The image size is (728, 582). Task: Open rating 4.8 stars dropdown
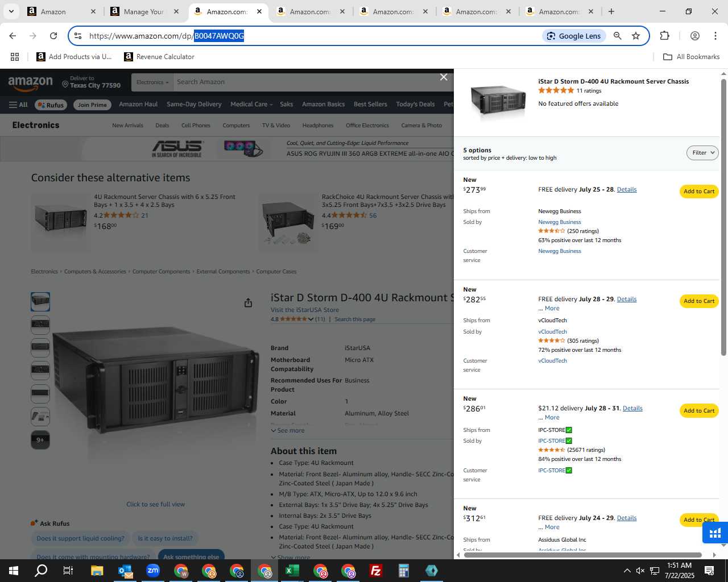[x=292, y=319]
